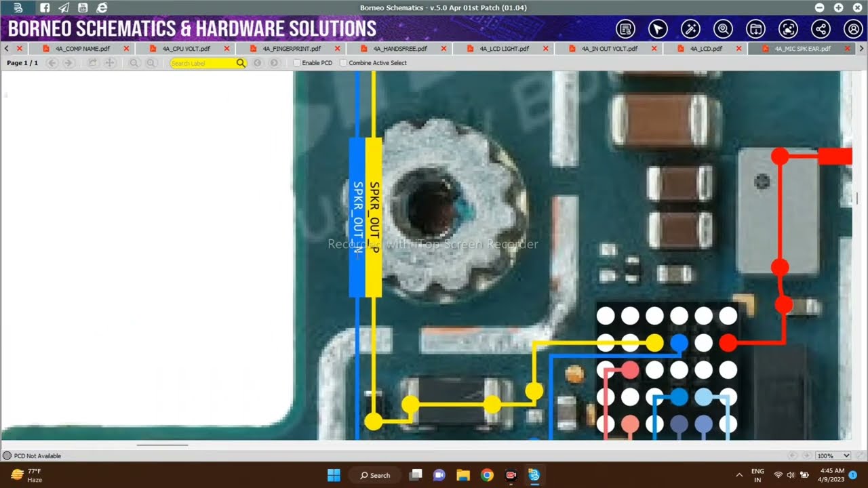
Task: Switch to 4A_COMP NAME.pdf tab
Action: [82, 49]
